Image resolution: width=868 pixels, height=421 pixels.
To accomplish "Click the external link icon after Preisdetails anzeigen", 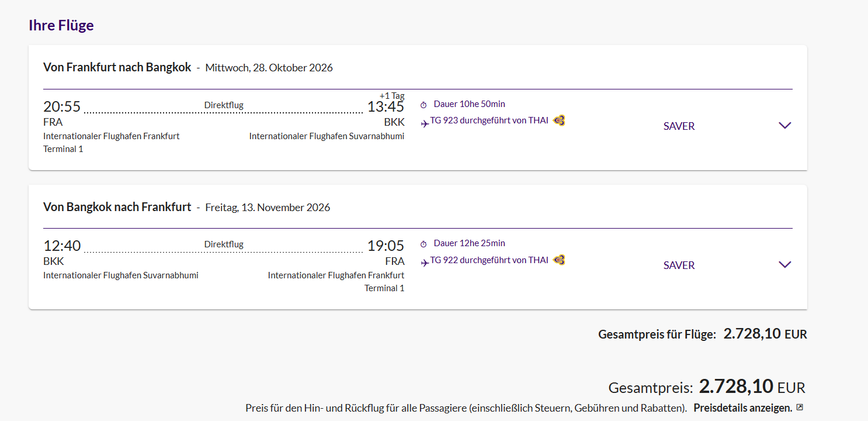I will tap(800, 408).
